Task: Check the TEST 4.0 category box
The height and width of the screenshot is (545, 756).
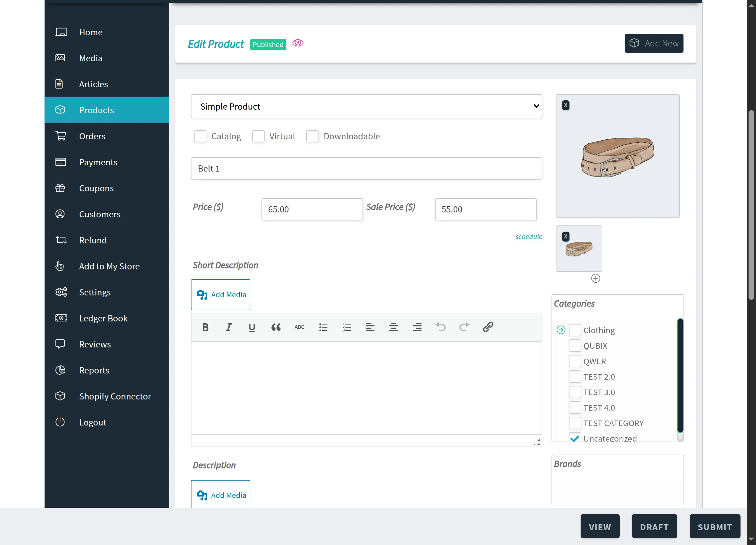Action: (x=575, y=408)
